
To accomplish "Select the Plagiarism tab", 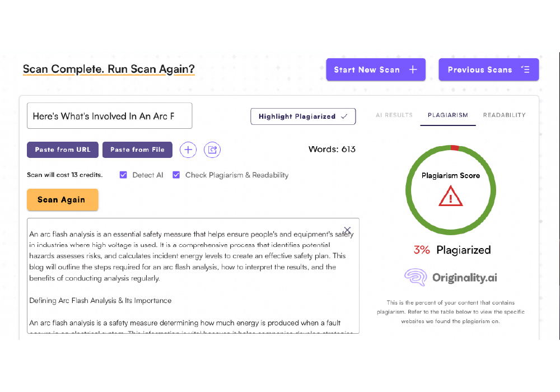I will (x=447, y=115).
